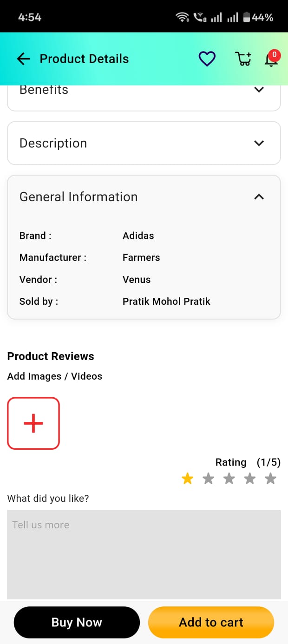
Task: Tap the red plus add-image icon
Action: click(33, 423)
